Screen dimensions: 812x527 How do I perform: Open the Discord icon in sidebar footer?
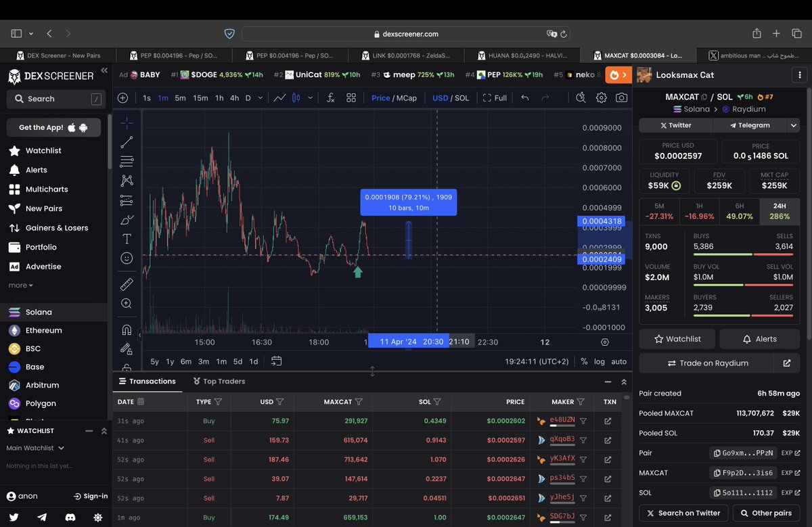70,517
